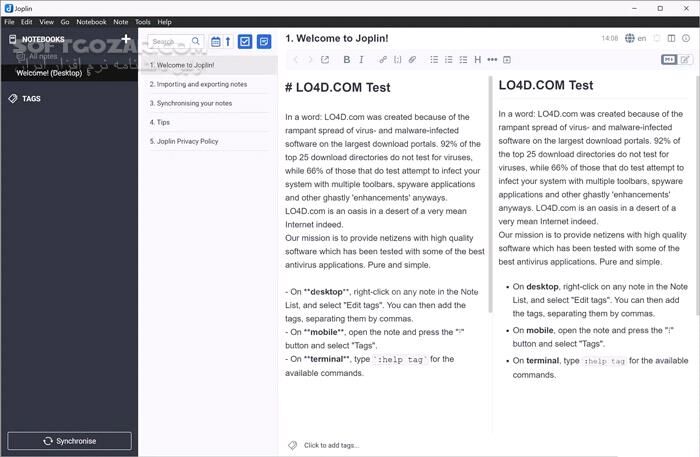Insert a heading with the H icon

[478, 60]
